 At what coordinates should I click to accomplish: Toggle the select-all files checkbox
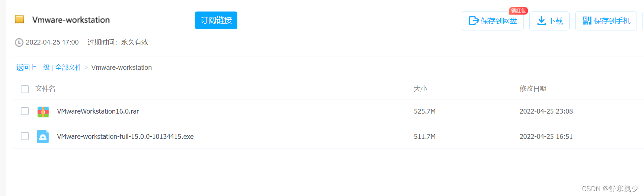pos(25,89)
